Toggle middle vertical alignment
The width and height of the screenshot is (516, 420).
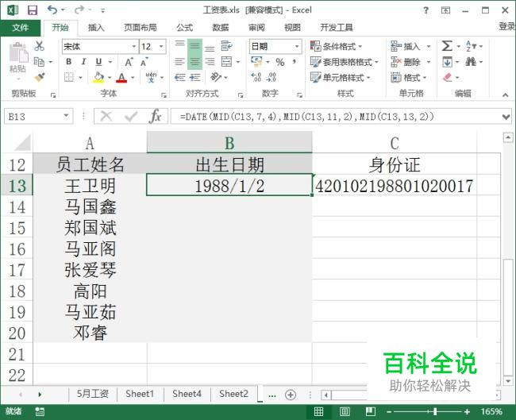pos(194,46)
